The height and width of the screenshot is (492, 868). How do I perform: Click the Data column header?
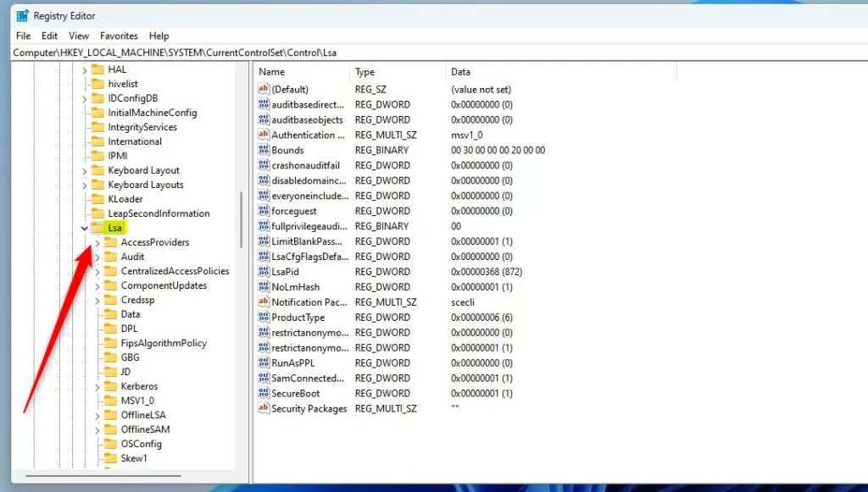561,72
